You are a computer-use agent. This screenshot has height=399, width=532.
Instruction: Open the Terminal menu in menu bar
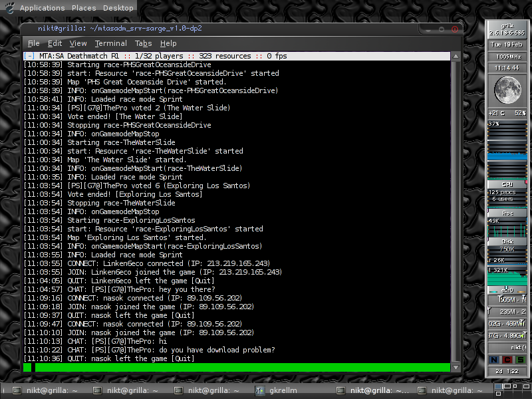pos(110,43)
